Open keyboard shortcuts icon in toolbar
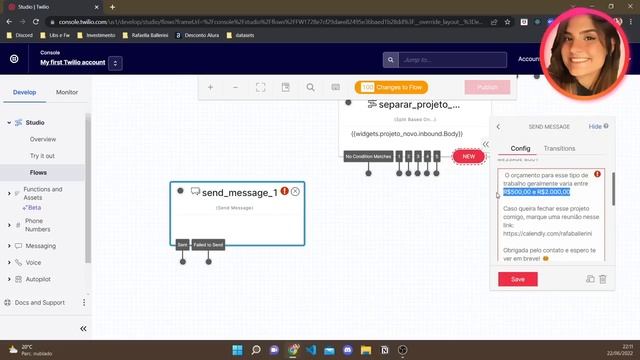 pos(336,87)
